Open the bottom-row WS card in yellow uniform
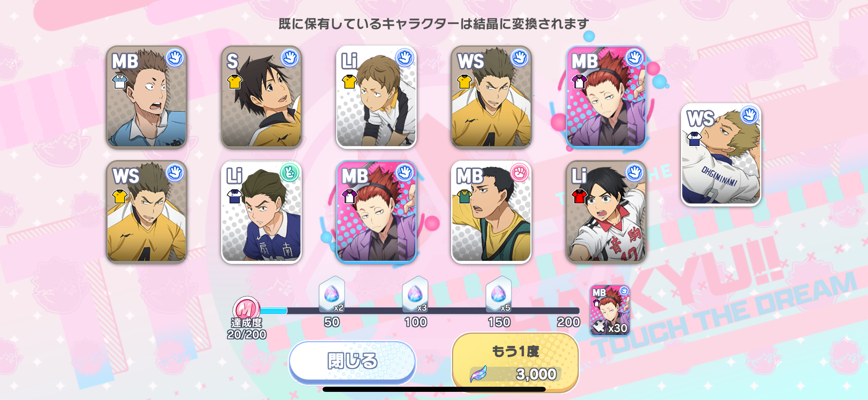Image resolution: width=868 pixels, height=400 pixels. pyautogui.click(x=146, y=212)
